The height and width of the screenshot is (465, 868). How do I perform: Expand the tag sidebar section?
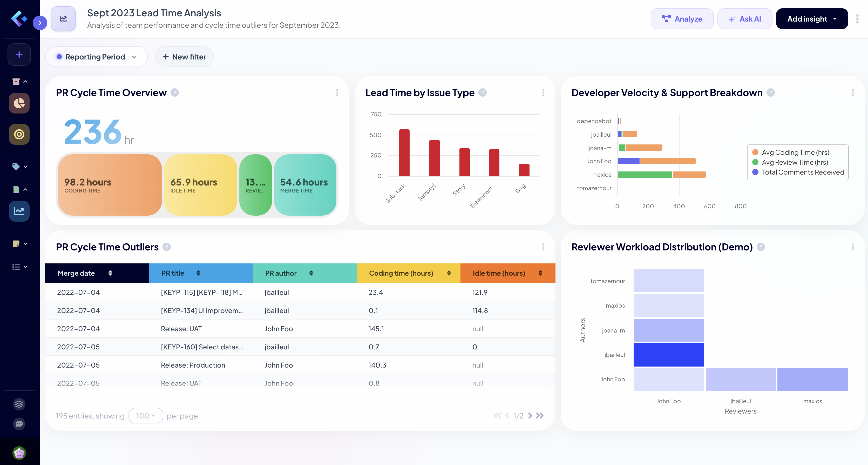[20, 166]
